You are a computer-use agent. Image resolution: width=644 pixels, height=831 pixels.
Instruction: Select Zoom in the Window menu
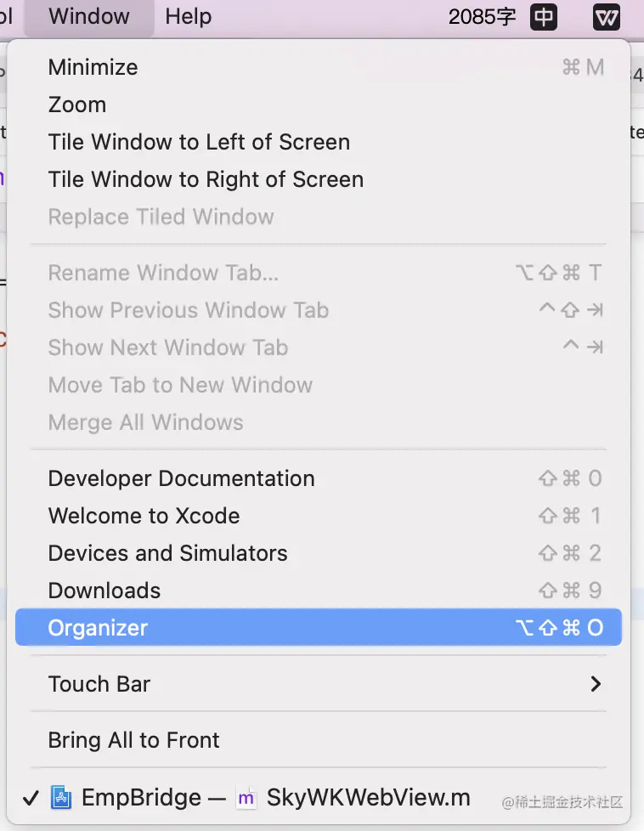coord(77,105)
